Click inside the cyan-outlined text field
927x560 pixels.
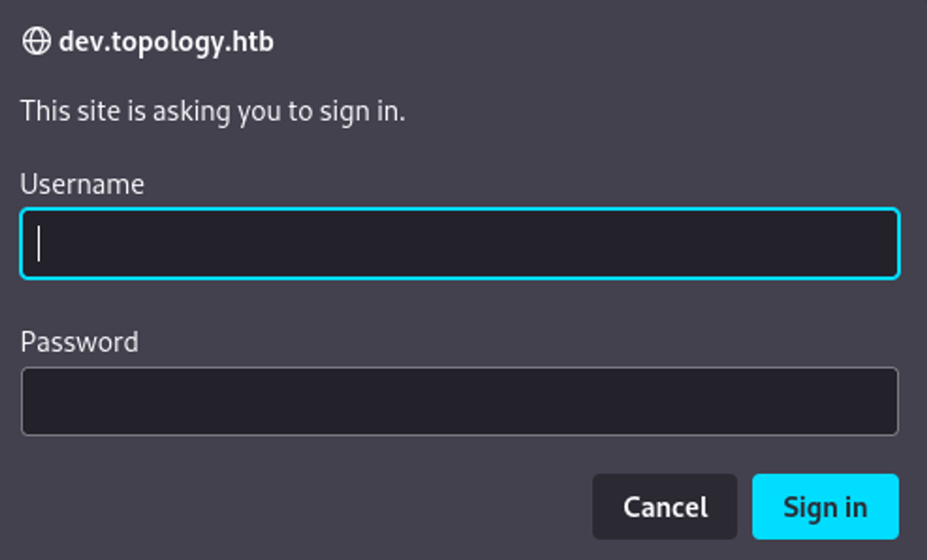click(459, 244)
